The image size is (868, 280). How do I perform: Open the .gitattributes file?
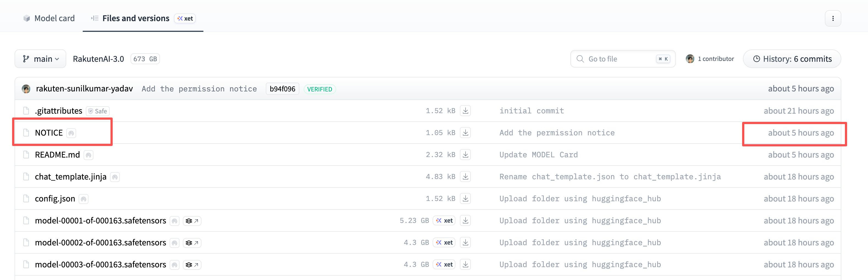(59, 111)
